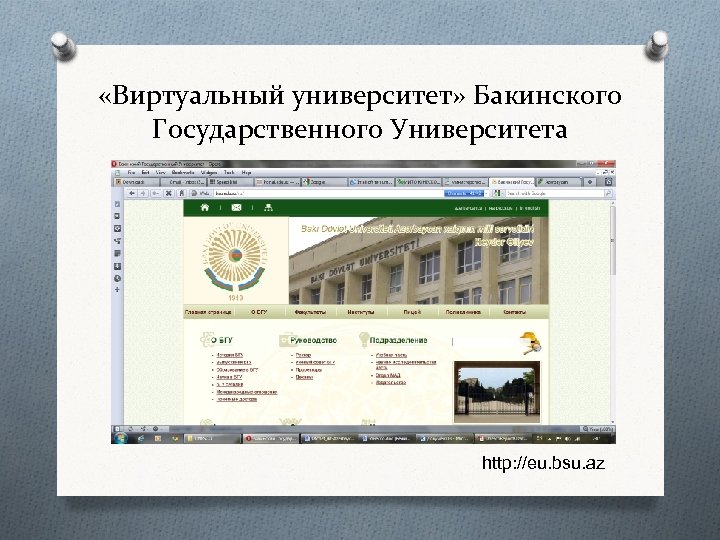Image resolution: width=720 pixels, height=540 pixels.
Task: Open the Edit menu
Action: click(146, 173)
